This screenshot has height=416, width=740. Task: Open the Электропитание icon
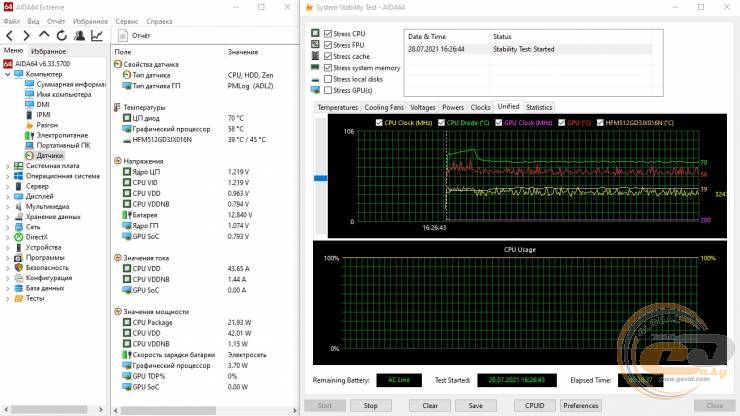coord(29,135)
